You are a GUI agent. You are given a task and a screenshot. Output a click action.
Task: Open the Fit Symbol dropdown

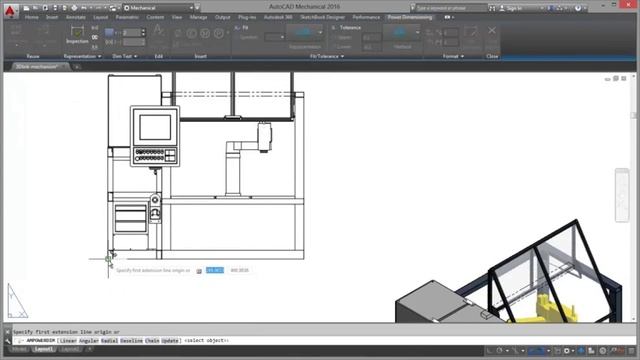coord(275,37)
